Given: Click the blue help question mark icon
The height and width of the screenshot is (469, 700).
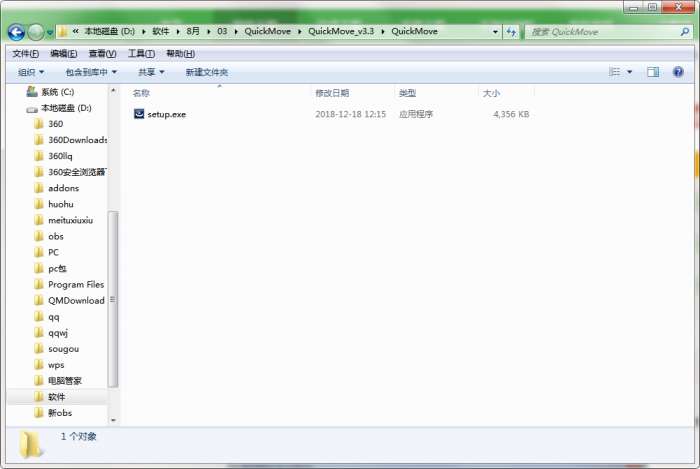Looking at the screenshot, I should tap(678, 72).
